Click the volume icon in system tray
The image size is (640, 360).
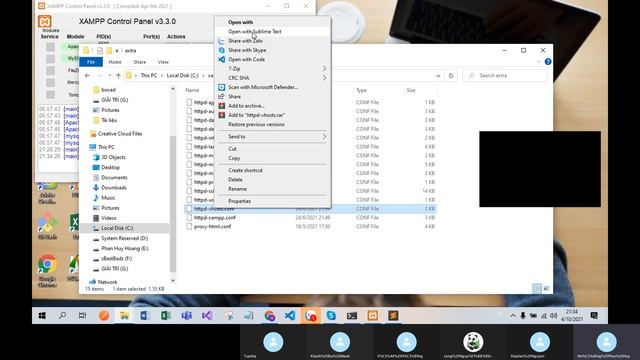point(553,316)
